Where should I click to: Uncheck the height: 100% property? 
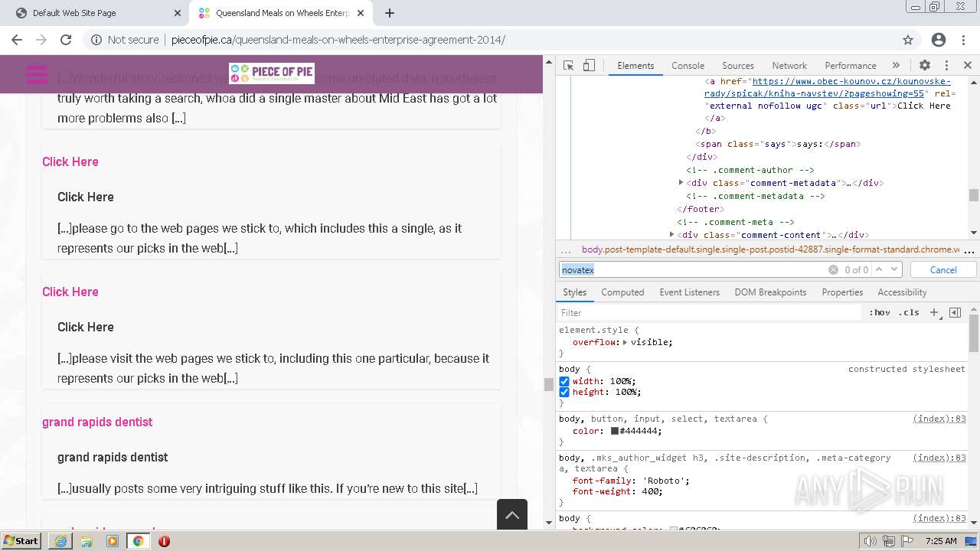click(x=564, y=392)
